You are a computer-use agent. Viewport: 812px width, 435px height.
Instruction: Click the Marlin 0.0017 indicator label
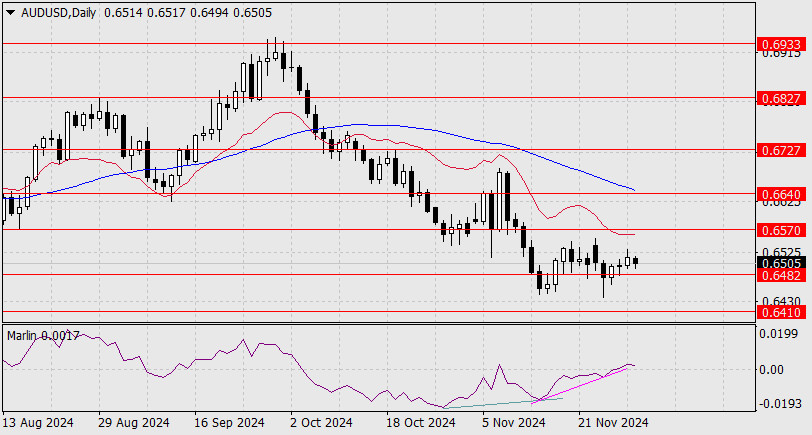tap(43, 336)
